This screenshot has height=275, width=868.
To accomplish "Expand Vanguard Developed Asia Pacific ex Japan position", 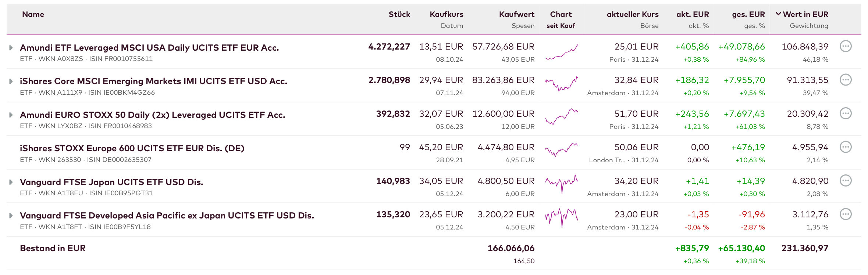I will 11,216.
